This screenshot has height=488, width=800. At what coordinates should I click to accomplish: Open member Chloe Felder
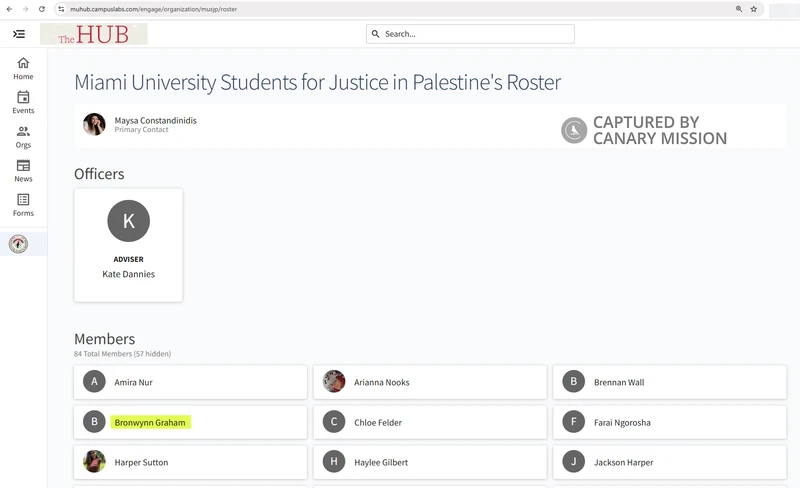(x=430, y=422)
